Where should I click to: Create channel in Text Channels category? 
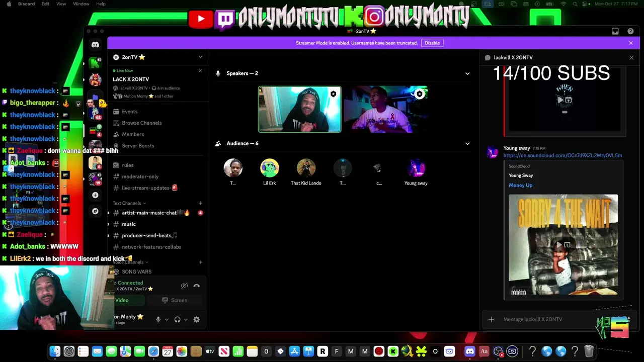200,203
